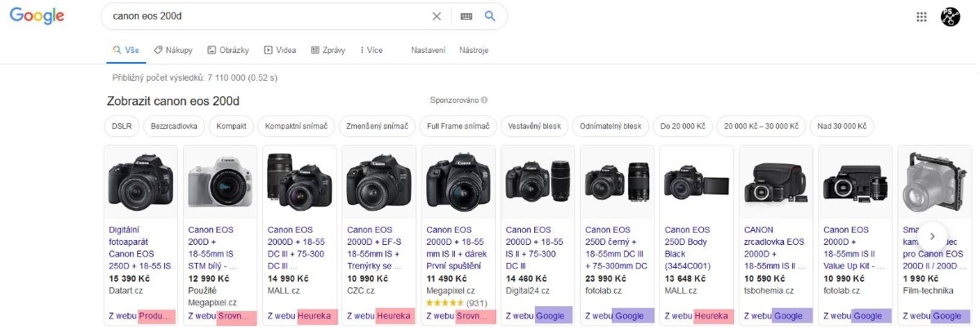Open Nastavení menu
The image size is (980, 329).
click(428, 50)
